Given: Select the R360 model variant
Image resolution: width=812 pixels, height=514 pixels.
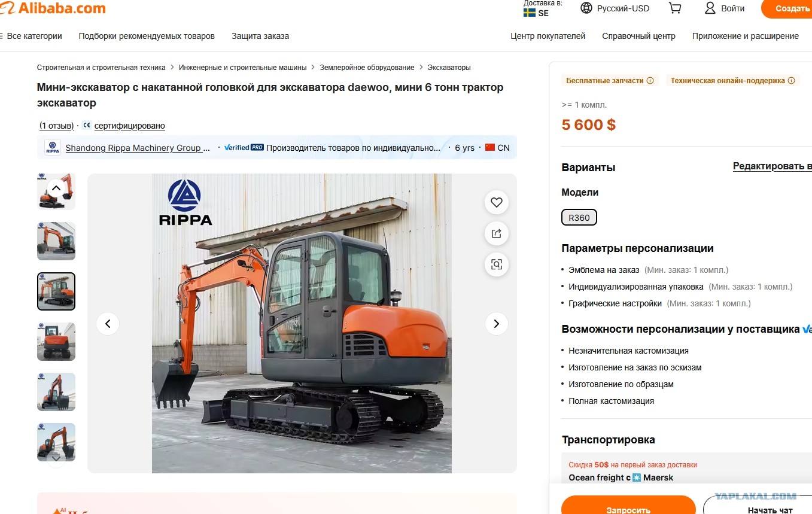Looking at the screenshot, I should (579, 218).
